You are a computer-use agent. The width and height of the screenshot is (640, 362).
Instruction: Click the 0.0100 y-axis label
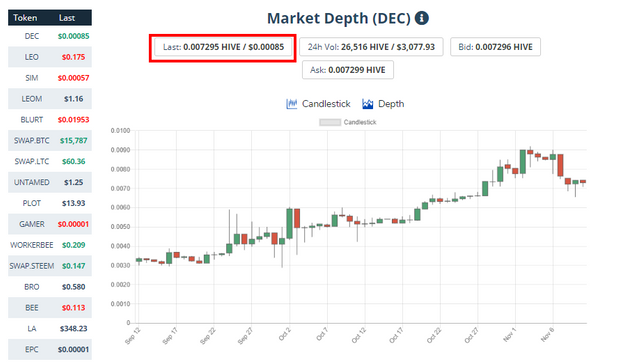[120, 131]
